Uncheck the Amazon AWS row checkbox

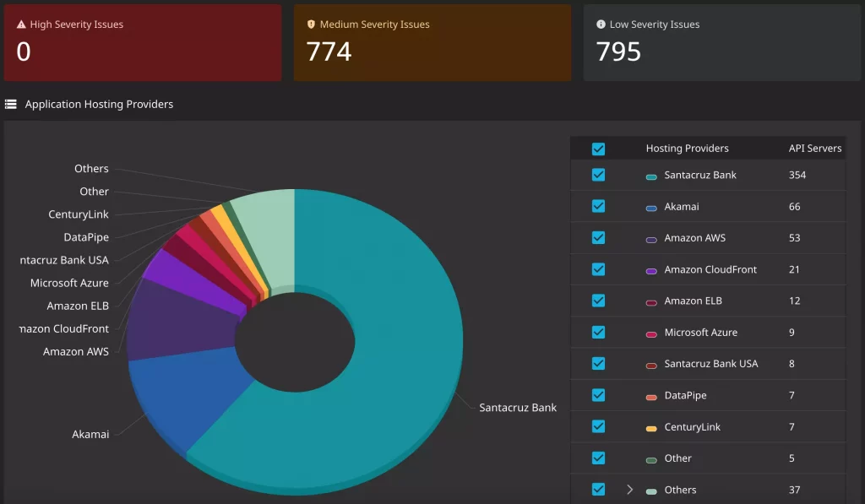click(599, 238)
